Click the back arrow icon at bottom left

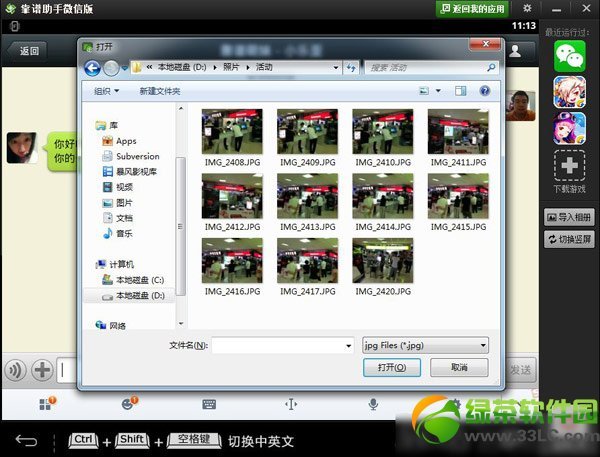[x=26, y=441]
